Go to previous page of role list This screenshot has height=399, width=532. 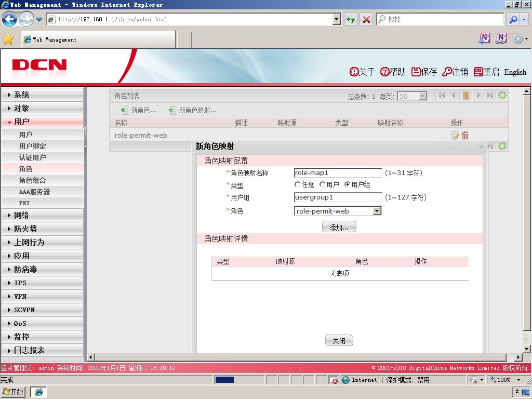coord(453,96)
